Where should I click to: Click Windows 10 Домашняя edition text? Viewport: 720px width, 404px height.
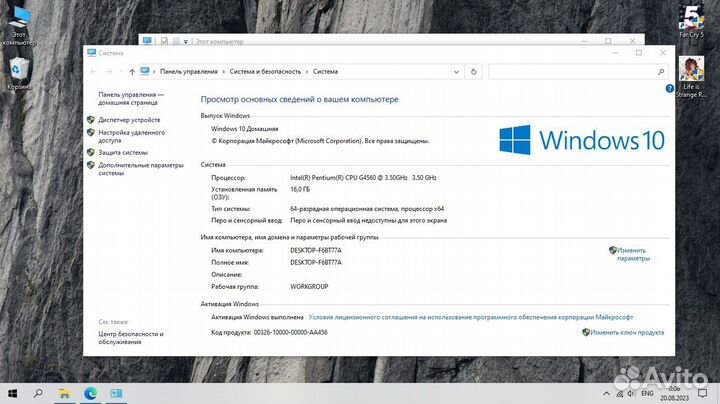tap(245, 129)
